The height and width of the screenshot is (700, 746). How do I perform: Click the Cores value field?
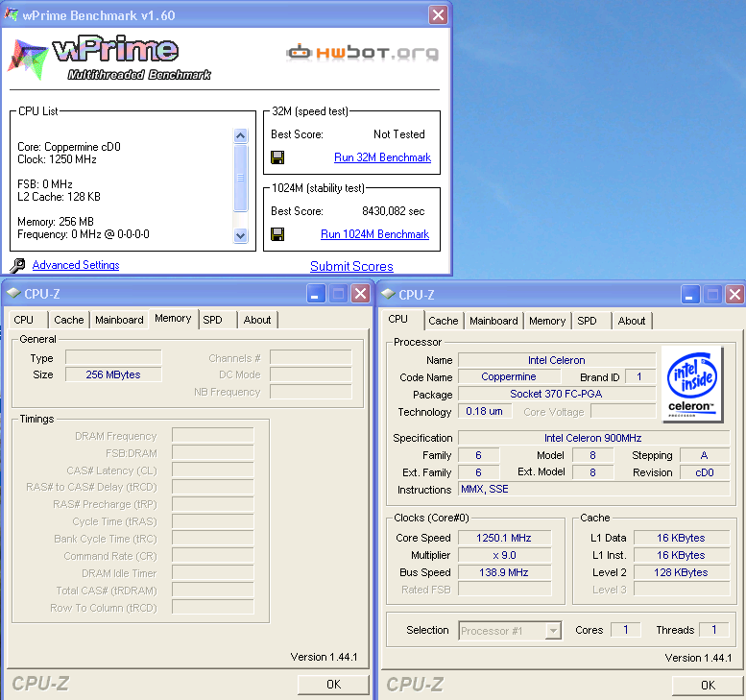click(x=626, y=630)
